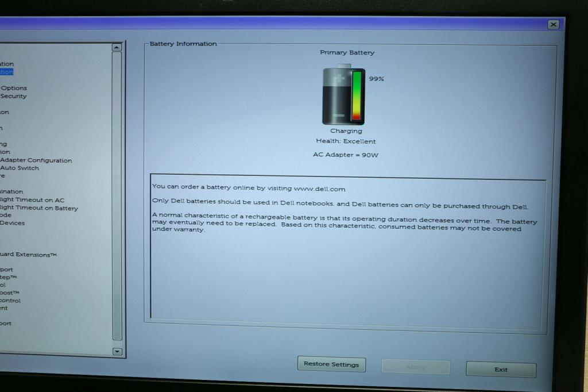This screenshot has width=588, height=392.
Task: Click the www.dell.com text in description
Action: click(319, 189)
